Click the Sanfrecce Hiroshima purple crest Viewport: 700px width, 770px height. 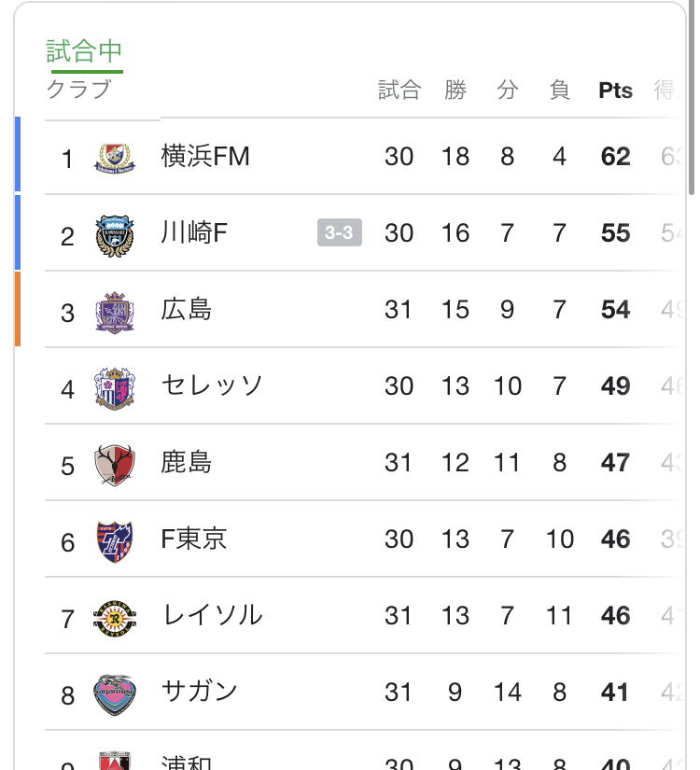click(x=115, y=313)
